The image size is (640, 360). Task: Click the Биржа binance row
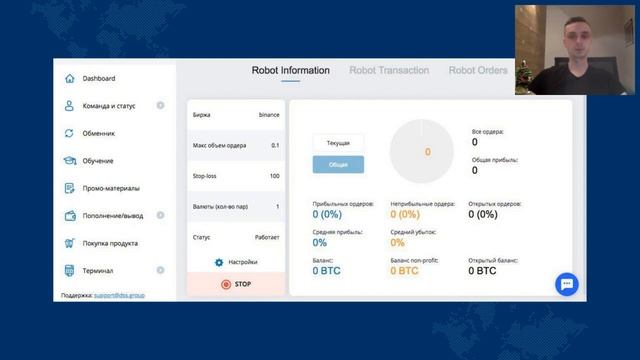pos(236,115)
